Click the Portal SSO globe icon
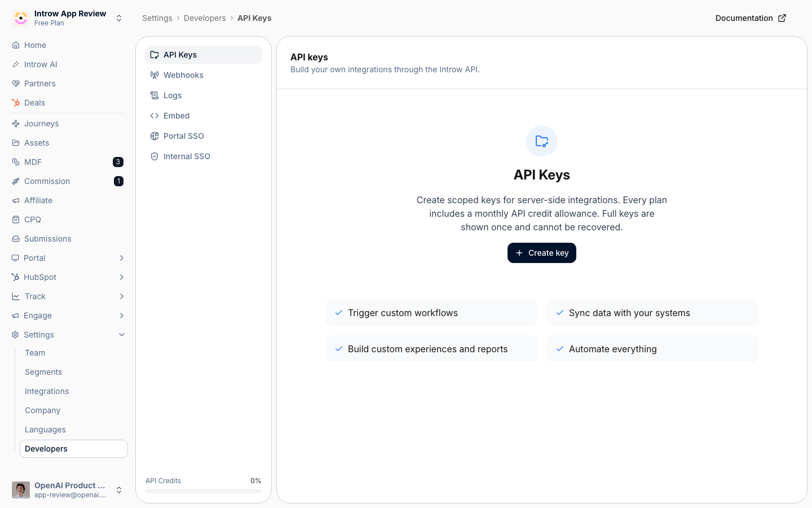 coord(155,136)
